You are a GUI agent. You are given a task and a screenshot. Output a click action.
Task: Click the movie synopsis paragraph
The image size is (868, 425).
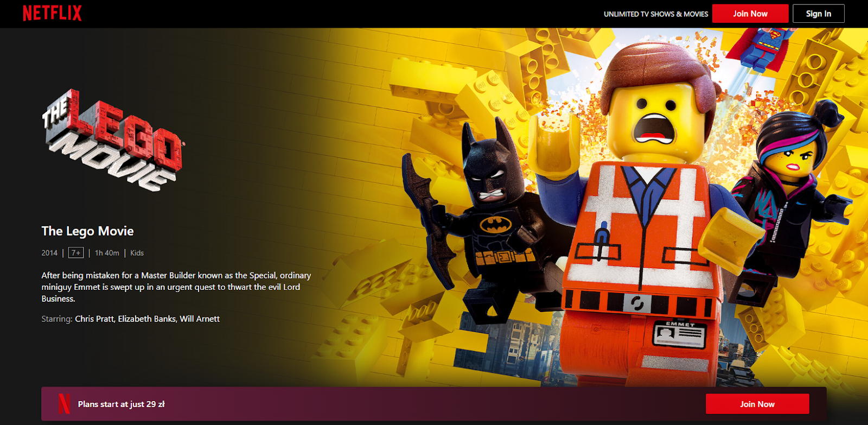coord(176,287)
